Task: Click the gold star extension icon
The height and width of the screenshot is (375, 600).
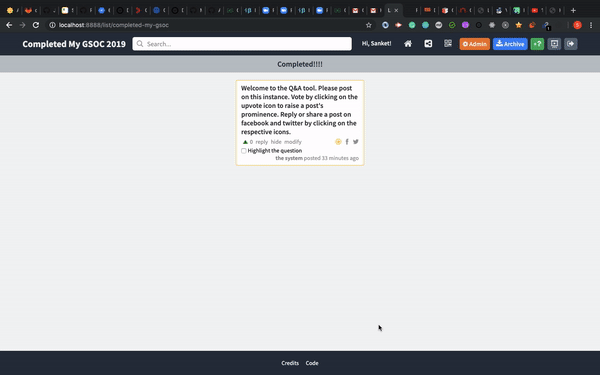Action: [518, 25]
